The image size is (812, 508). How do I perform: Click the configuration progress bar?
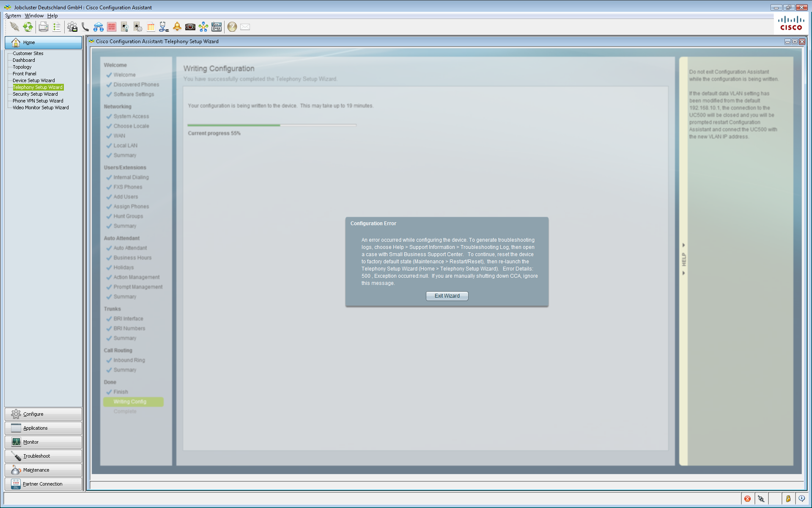[272, 125]
